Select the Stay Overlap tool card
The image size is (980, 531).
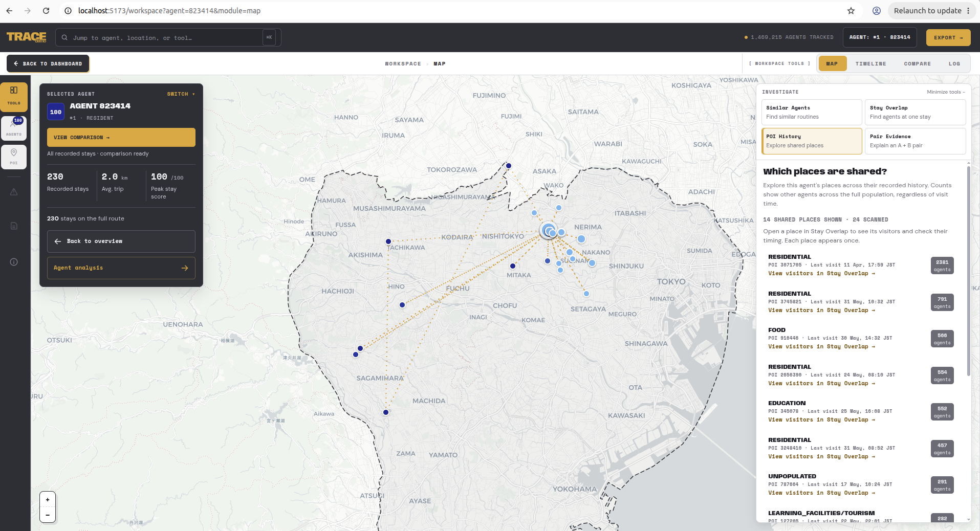pyautogui.click(x=915, y=112)
